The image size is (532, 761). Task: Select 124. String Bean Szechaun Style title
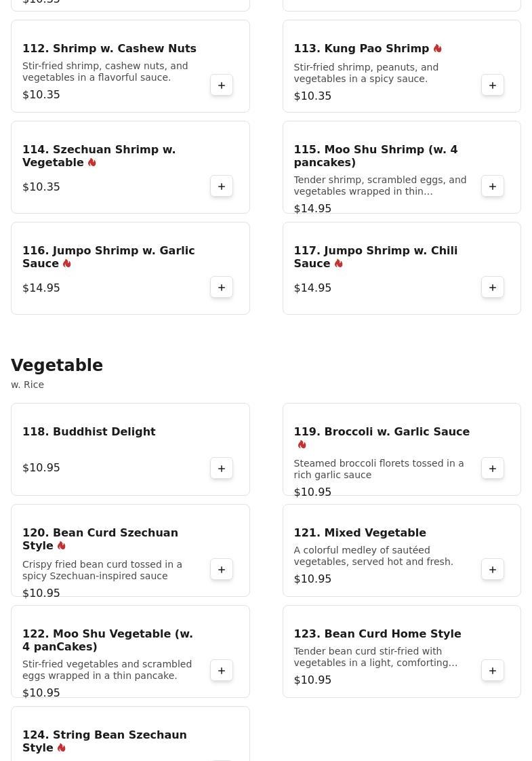tap(104, 741)
